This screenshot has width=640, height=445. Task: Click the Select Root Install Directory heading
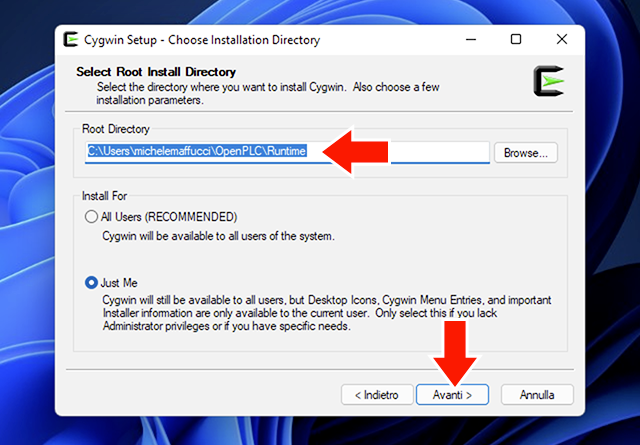156,72
